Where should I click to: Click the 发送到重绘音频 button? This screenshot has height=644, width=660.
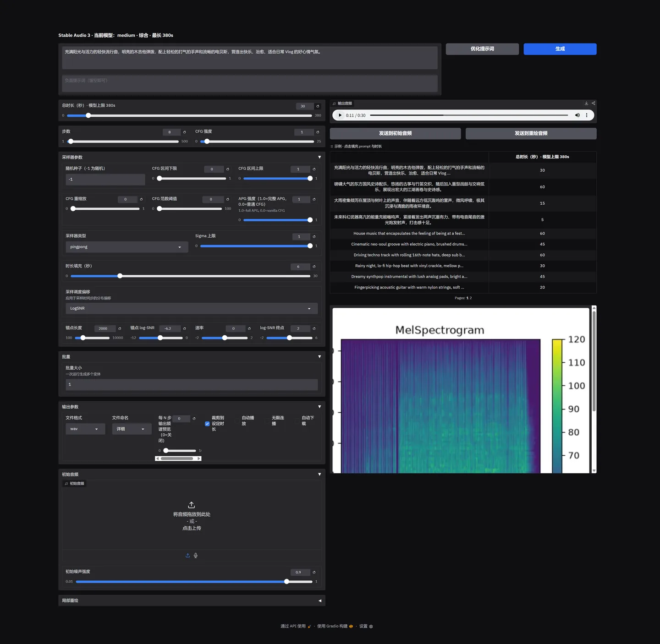tap(531, 133)
